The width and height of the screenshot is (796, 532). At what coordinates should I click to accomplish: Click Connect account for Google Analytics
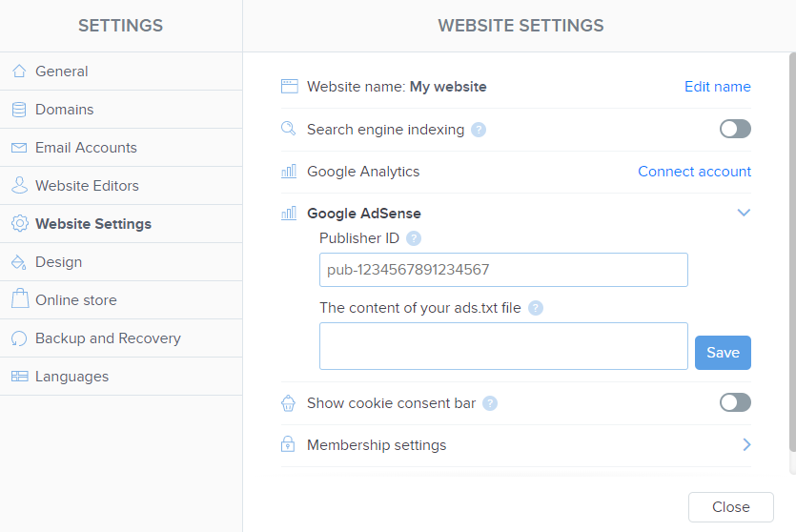click(694, 172)
